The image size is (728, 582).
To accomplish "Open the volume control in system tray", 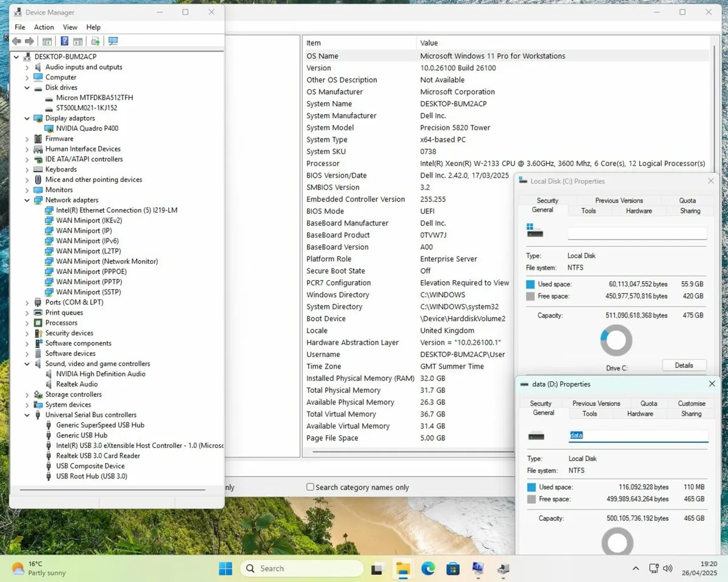I will [x=668, y=569].
